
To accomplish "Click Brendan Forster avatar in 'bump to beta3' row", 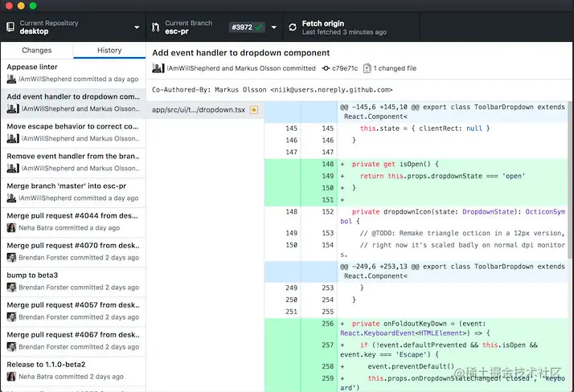I will click(11, 288).
